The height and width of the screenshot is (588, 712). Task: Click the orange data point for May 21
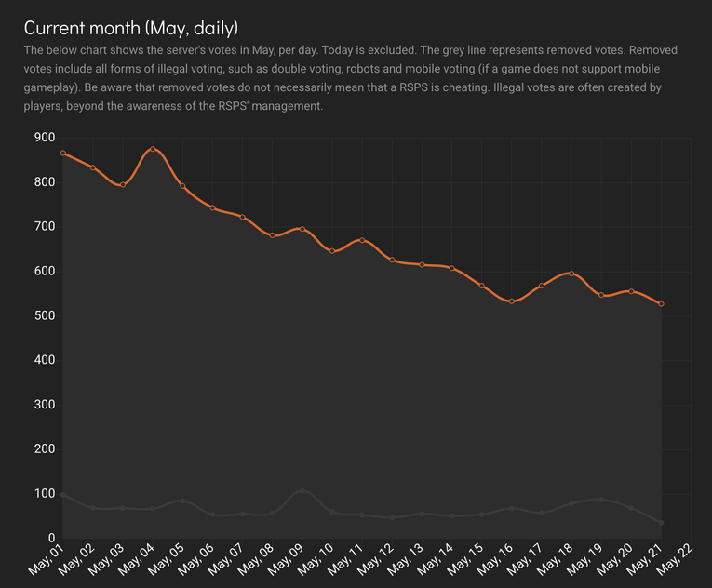coord(661,303)
